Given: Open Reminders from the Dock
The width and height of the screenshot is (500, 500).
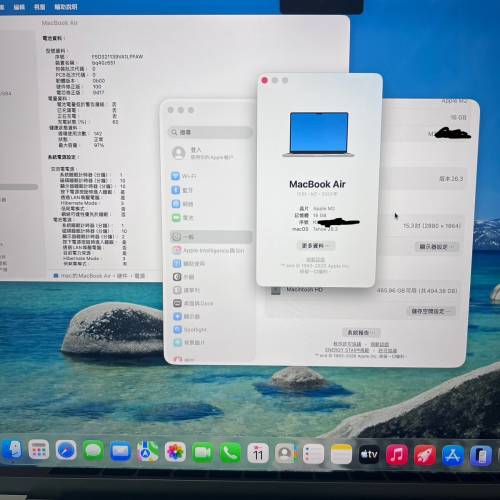Looking at the screenshot, I should (x=313, y=454).
